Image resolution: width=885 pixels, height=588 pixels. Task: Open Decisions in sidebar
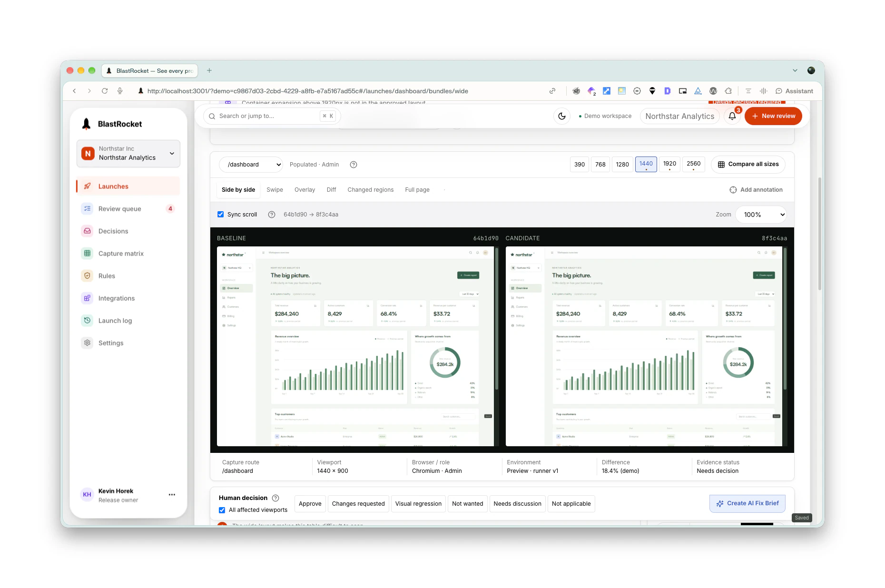click(x=128, y=231)
